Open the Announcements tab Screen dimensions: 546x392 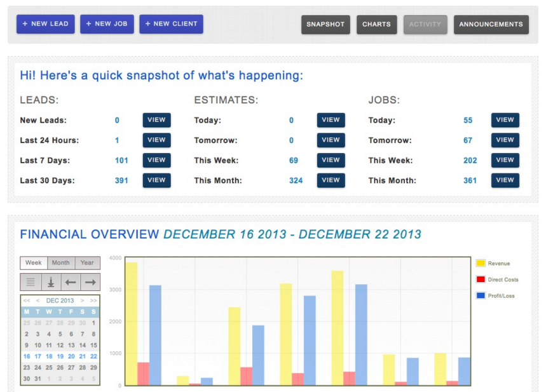[491, 25]
